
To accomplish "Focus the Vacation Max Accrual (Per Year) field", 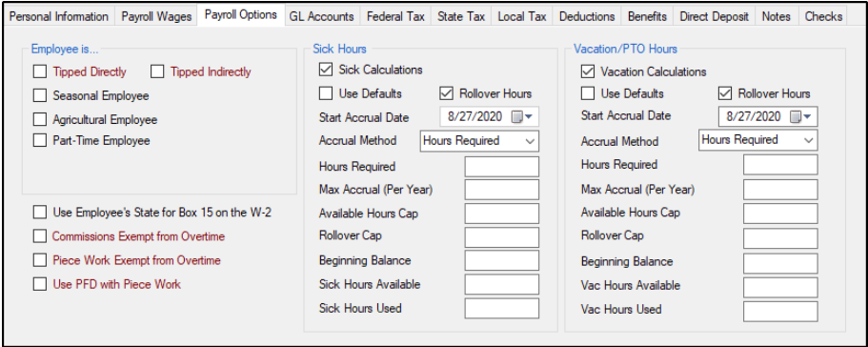I will click(x=780, y=190).
